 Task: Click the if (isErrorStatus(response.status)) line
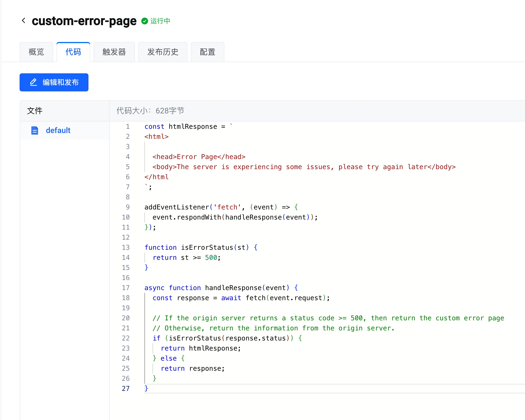[x=227, y=338]
